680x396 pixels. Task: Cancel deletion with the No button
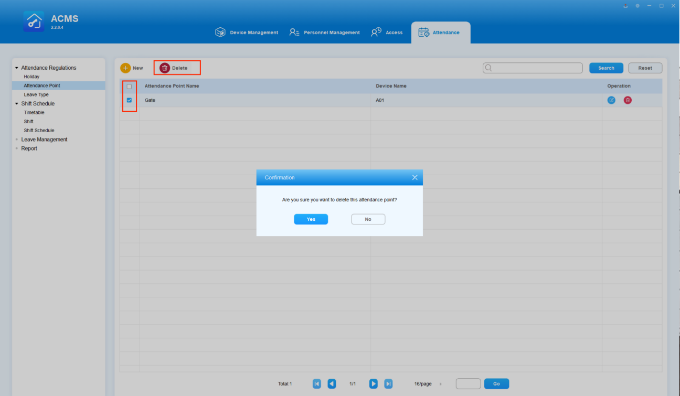coord(368,219)
